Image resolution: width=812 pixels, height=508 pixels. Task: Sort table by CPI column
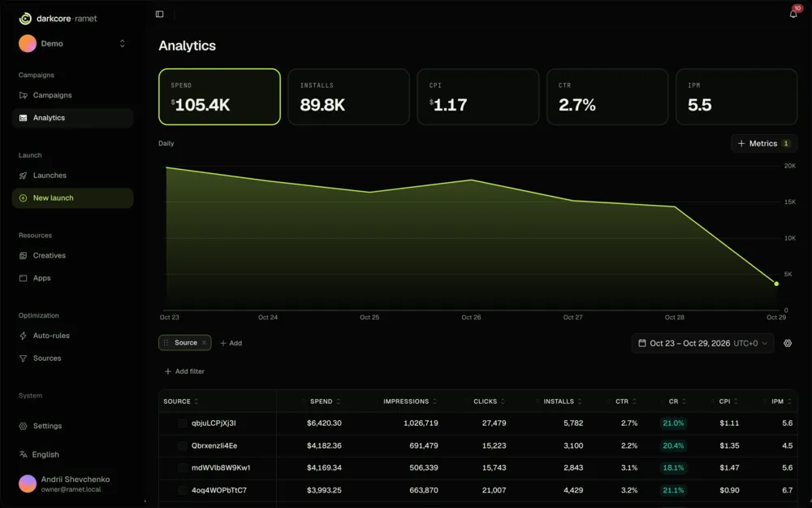(x=728, y=402)
